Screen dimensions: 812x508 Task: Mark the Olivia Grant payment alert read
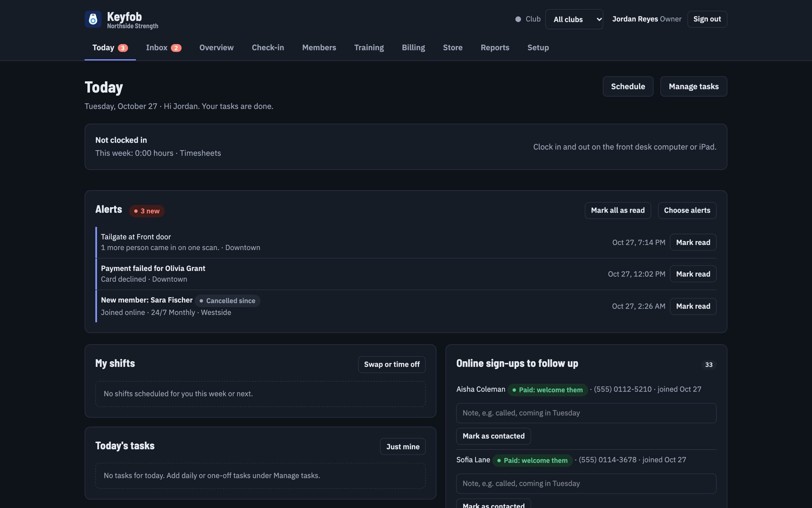tap(693, 274)
